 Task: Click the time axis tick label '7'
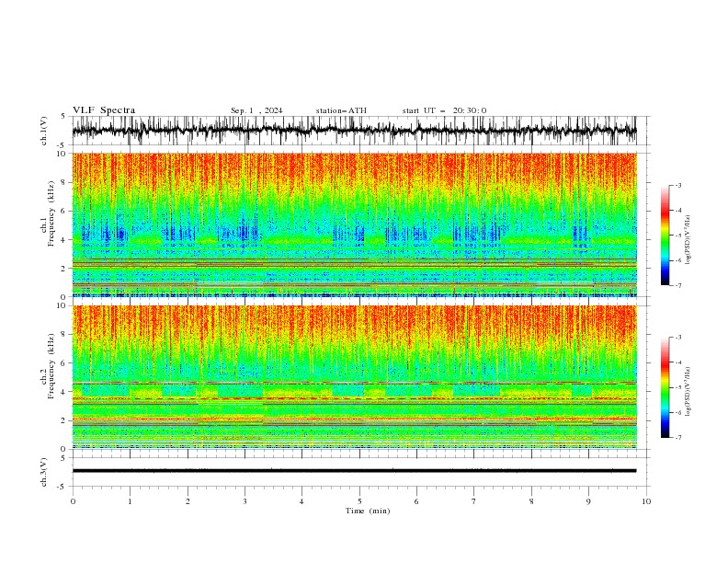click(x=474, y=501)
